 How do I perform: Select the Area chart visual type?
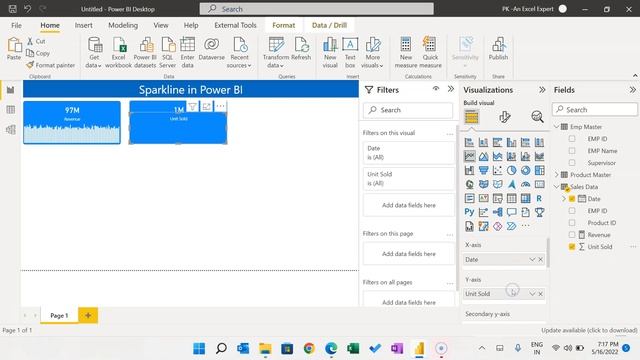coord(483,156)
